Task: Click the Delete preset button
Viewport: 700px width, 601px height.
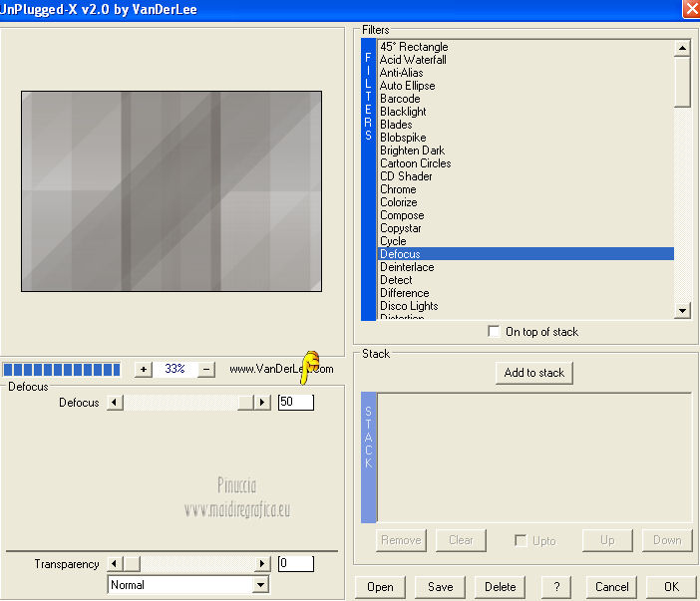Action: (500, 587)
